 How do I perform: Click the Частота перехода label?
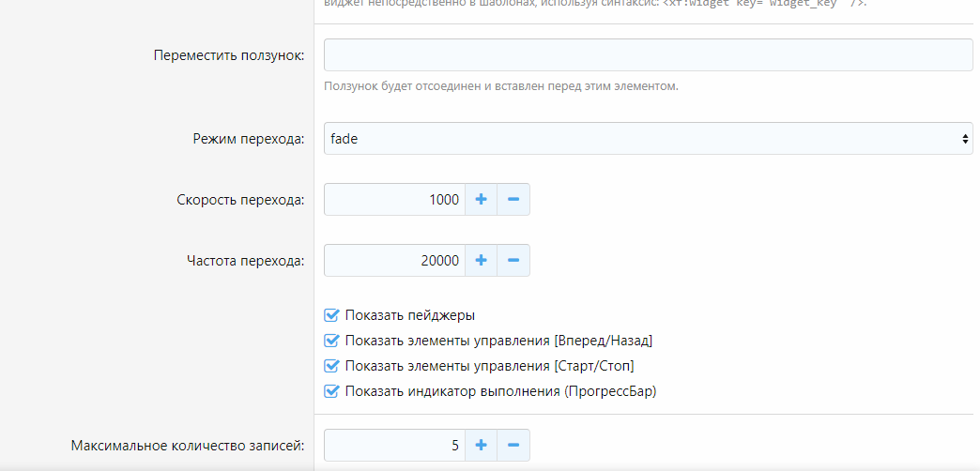245,261
